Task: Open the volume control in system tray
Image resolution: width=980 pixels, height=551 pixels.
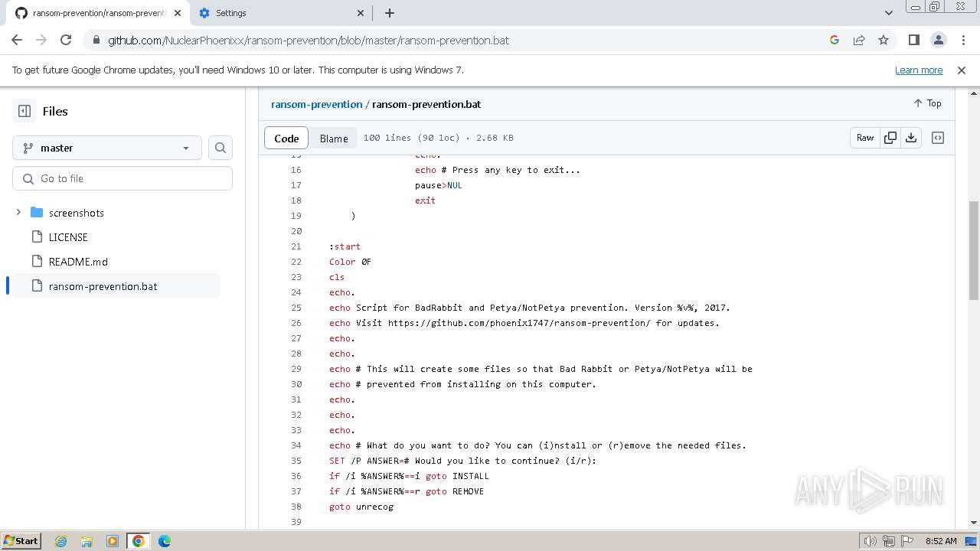Action: tap(871, 541)
